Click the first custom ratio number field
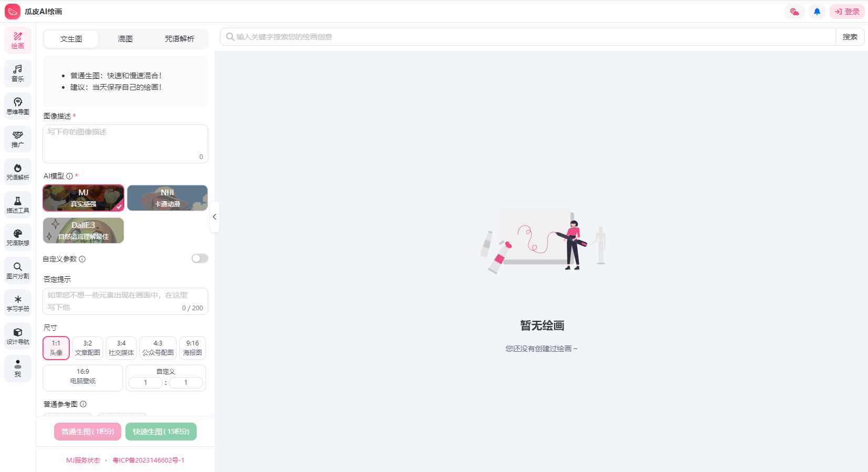This screenshot has height=472, width=868. [145, 383]
